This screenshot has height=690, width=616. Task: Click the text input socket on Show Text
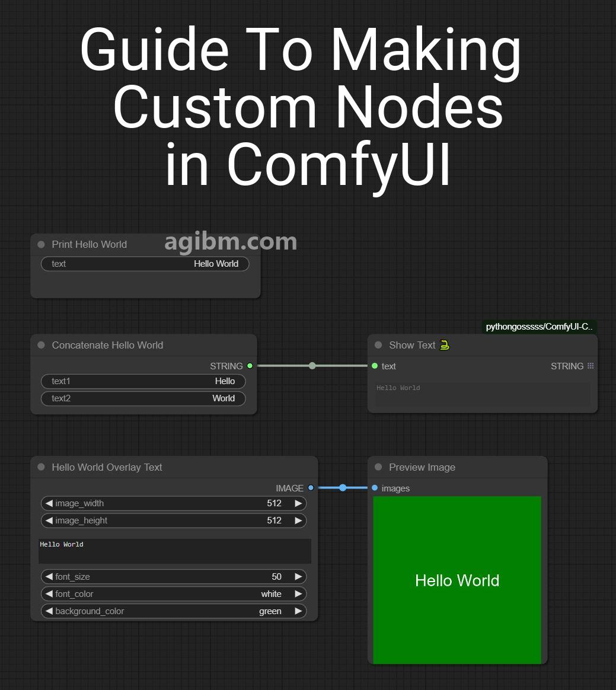(375, 366)
